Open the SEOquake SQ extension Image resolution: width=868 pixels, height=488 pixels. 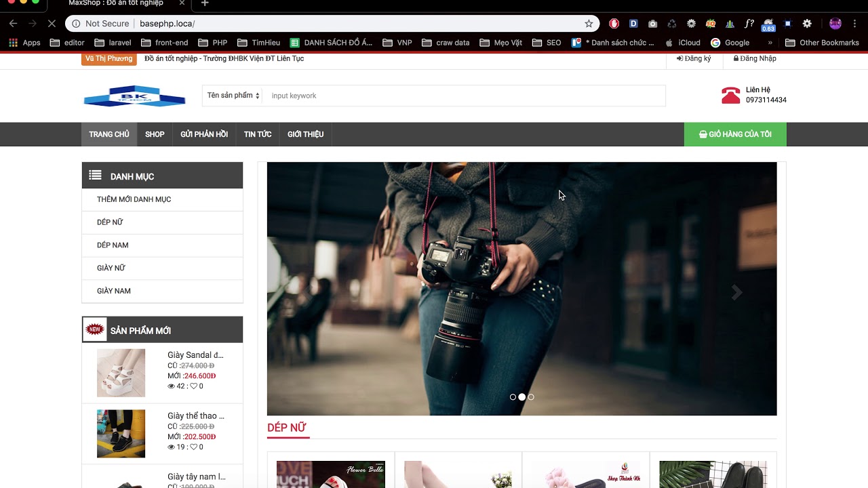tap(711, 24)
